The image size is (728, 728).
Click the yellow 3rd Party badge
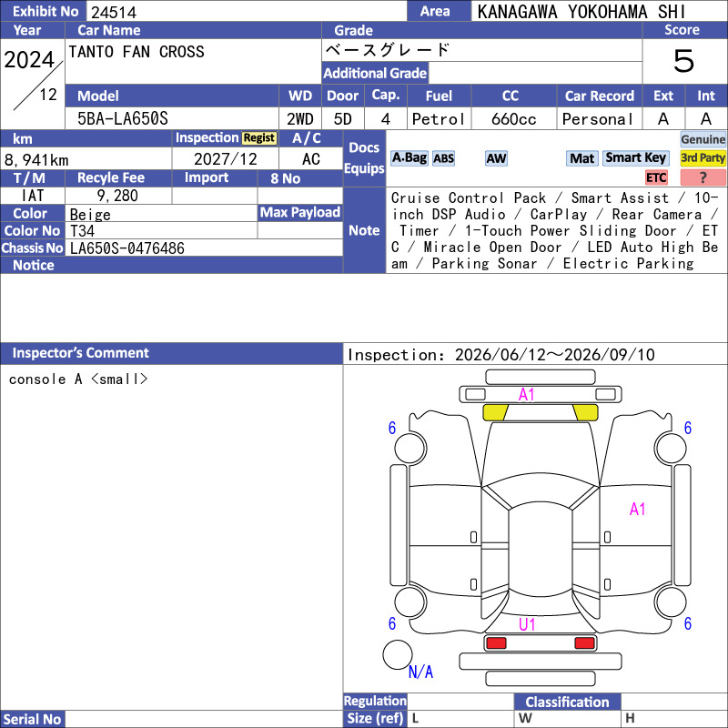tap(703, 157)
